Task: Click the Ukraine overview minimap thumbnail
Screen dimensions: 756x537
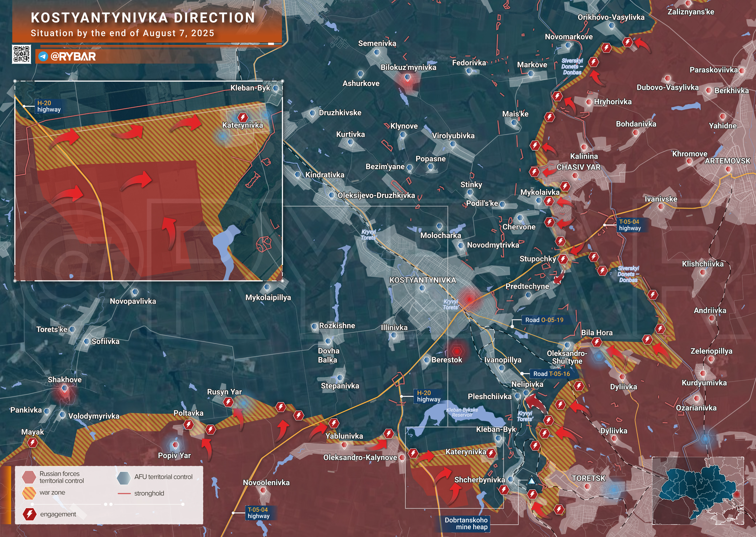Action: [698, 491]
